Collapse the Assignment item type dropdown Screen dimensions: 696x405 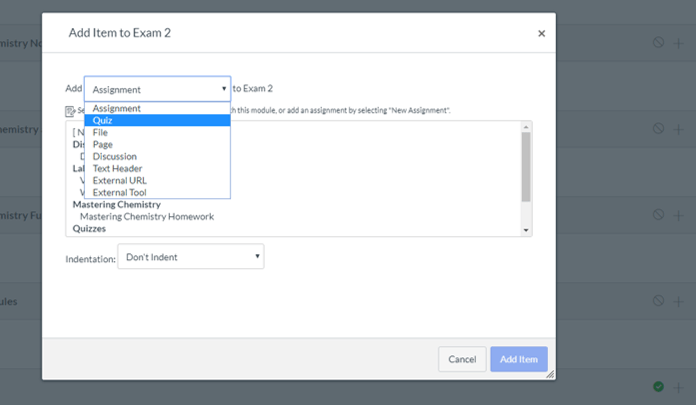coord(157,89)
